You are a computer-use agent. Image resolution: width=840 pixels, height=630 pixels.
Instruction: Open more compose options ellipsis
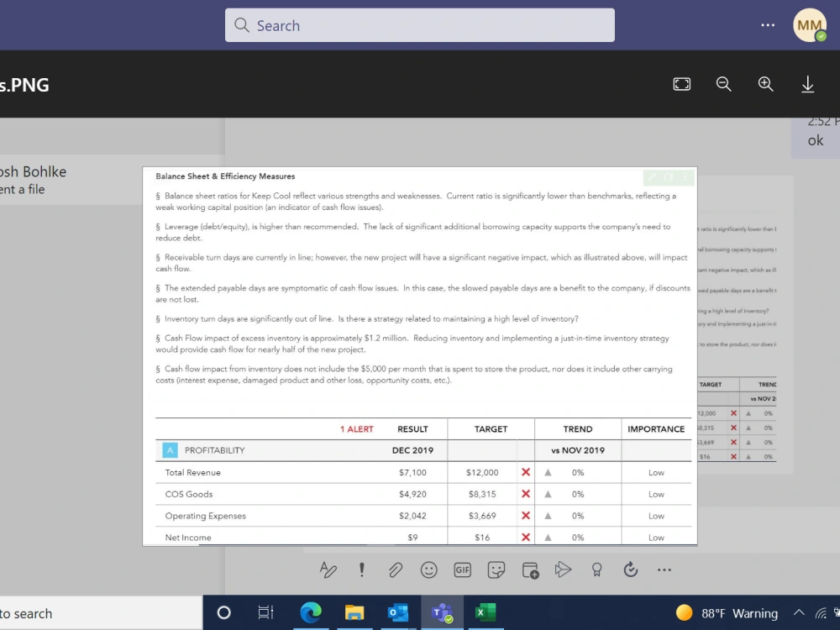(x=664, y=570)
